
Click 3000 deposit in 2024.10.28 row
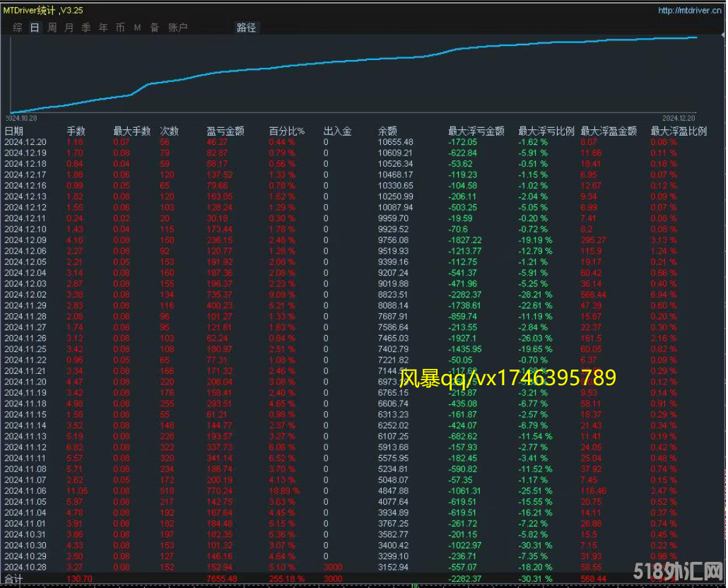(x=333, y=567)
